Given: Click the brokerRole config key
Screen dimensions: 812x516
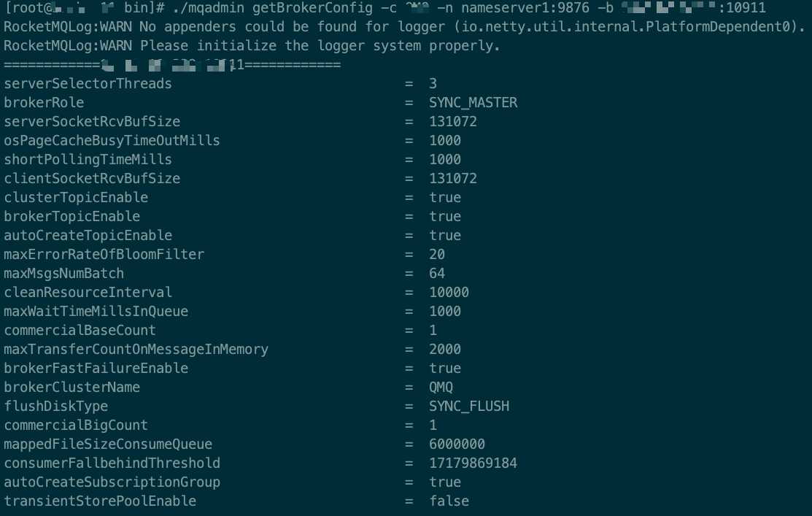Looking at the screenshot, I should coord(44,103).
